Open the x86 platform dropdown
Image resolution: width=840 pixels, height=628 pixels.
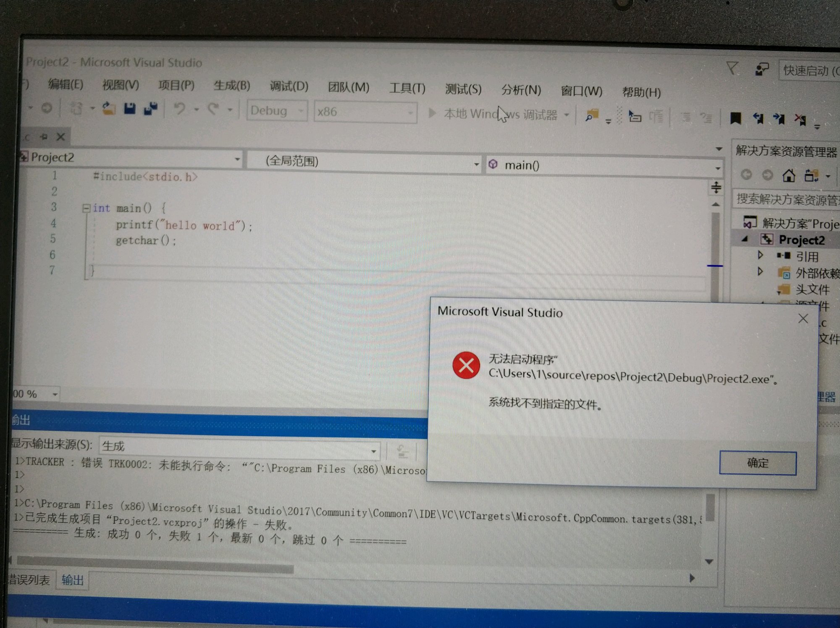click(x=410, y=113)
